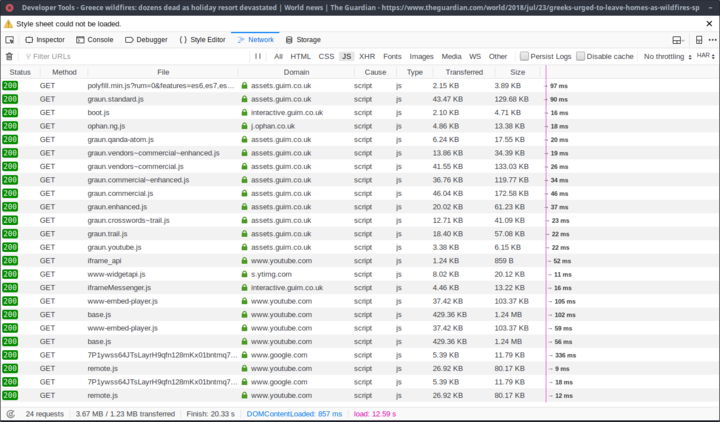
Task: Toggle the JS request filter
Action: coord(346,57)
